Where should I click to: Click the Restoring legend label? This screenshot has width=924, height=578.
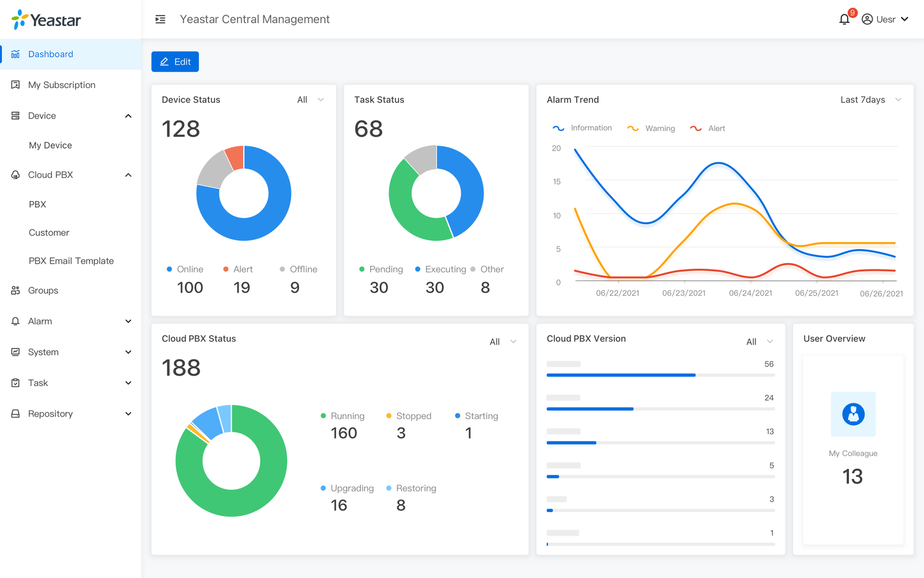coord(416,488)
